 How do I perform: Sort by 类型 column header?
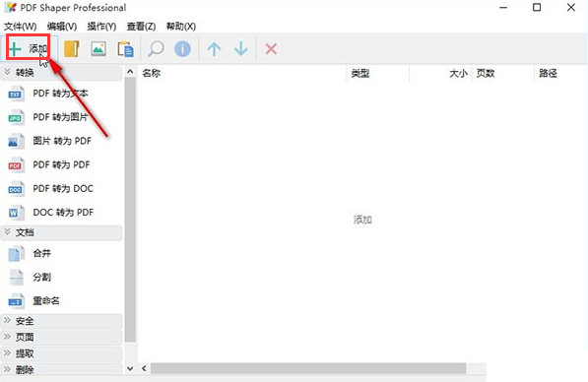point(378,73)
